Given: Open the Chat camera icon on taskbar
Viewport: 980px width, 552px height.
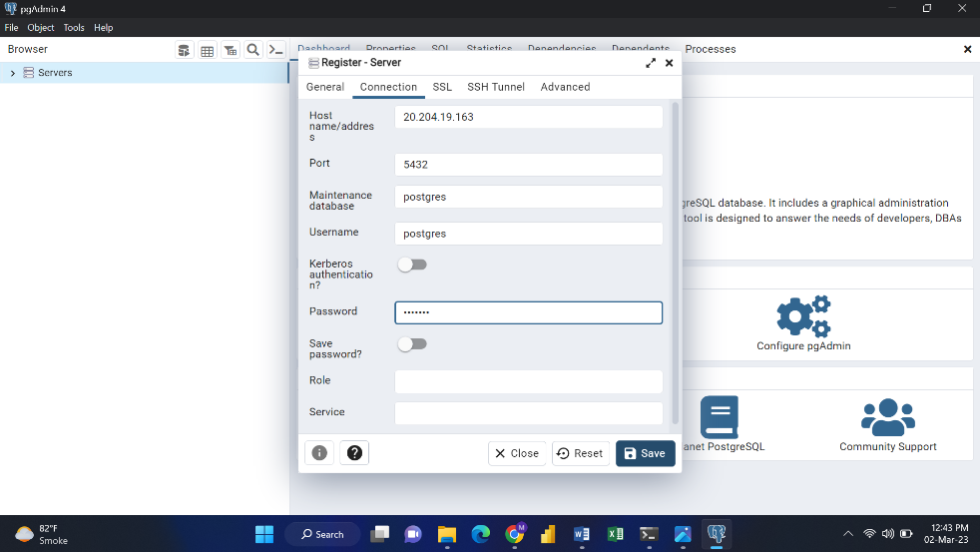Looking at the screenshot, I should point(413,534).
